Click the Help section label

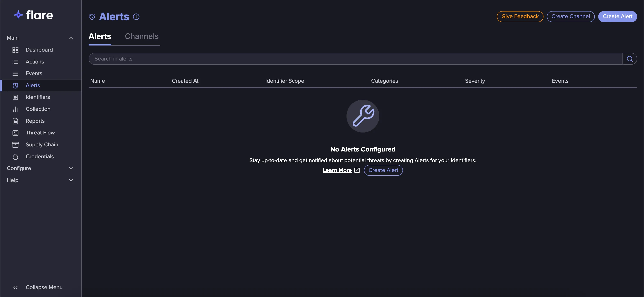click(x=13, y=180)
